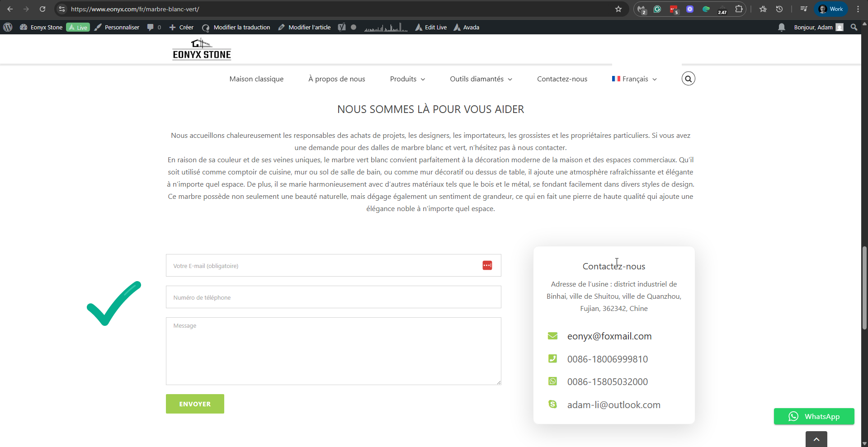
Task: Click the page vertical scrollbar thumb
Action: pos(864,288)
